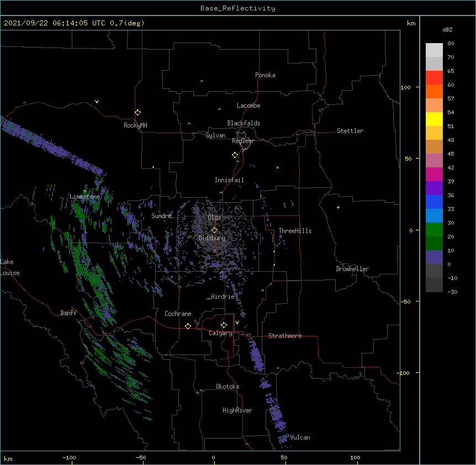
Task: Click the Limestone label
Action: click(x=84, y=197)
